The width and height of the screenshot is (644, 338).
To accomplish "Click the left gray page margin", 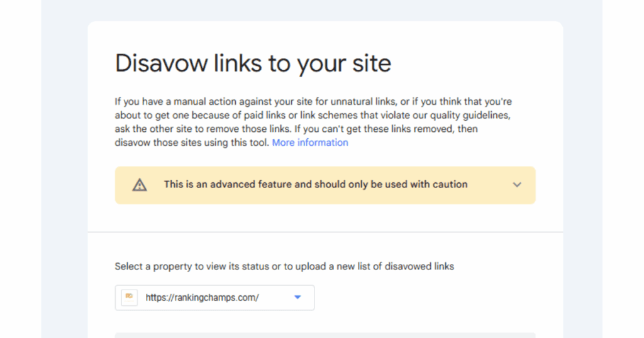I will point(64,169).
